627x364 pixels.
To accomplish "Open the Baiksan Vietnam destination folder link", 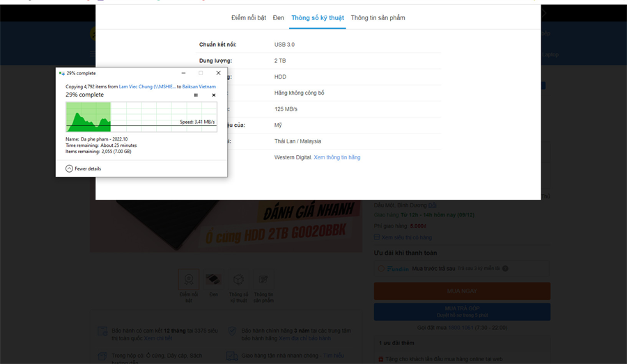I will click(199, 87).
